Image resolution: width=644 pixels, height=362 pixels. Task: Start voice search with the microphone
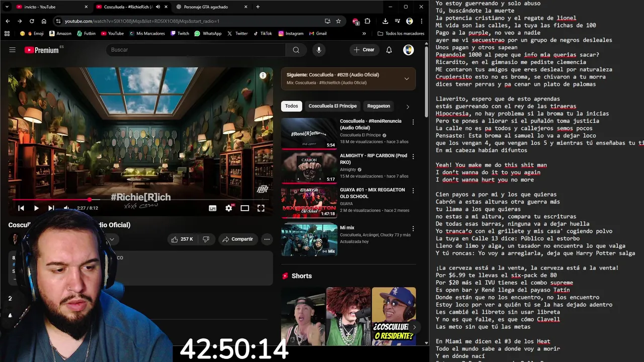tap(318, 50)
